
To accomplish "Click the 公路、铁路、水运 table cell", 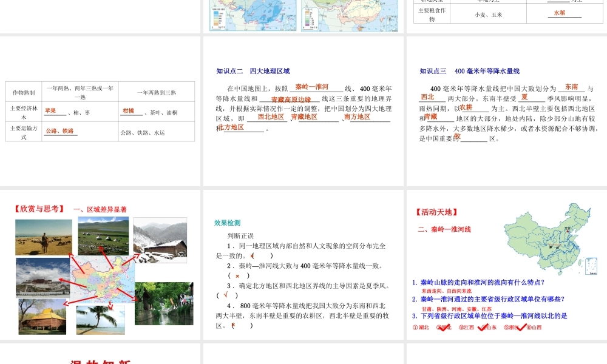I will (x=157, y=132).
